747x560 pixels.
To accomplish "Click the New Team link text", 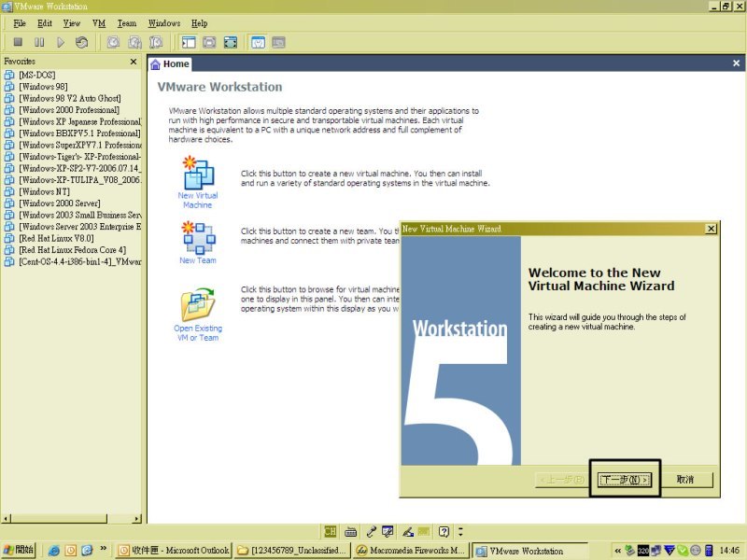I will click(x=198, y=260).
